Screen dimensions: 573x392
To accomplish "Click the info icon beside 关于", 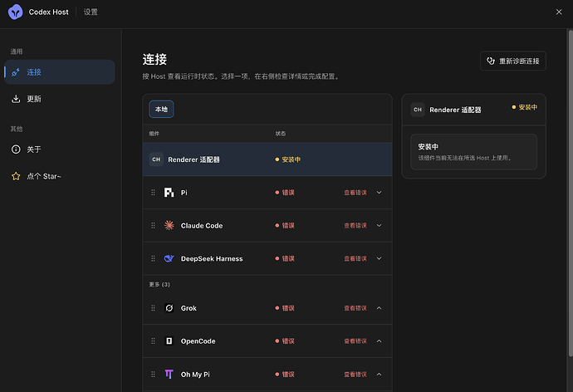I will pyautogui.click(x=16, y=149).
